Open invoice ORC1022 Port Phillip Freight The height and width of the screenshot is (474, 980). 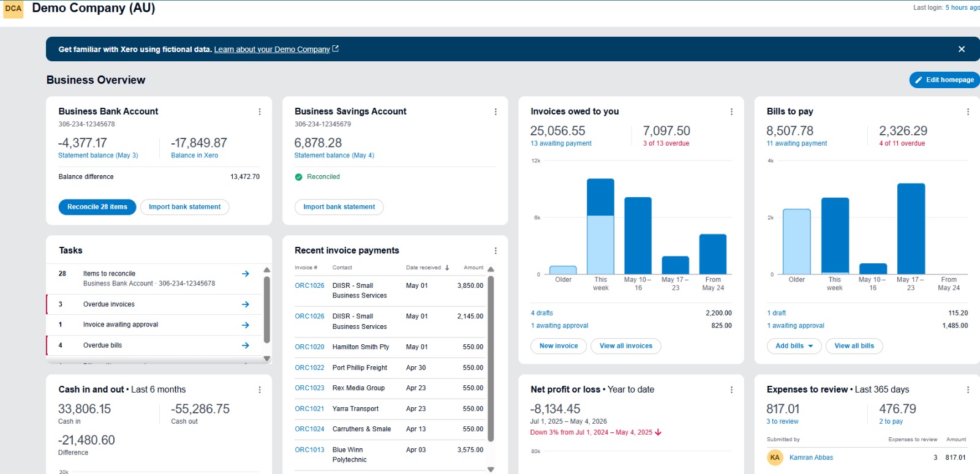(x=309, y=368)
